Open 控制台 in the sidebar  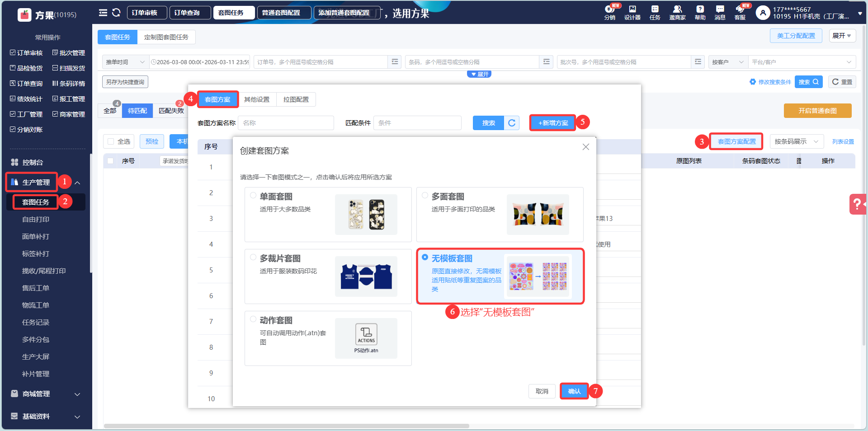pos(33,162)
